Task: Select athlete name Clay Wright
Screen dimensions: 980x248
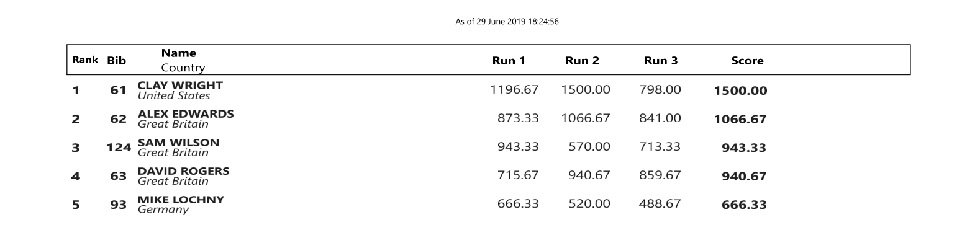Action: (180, 86)
